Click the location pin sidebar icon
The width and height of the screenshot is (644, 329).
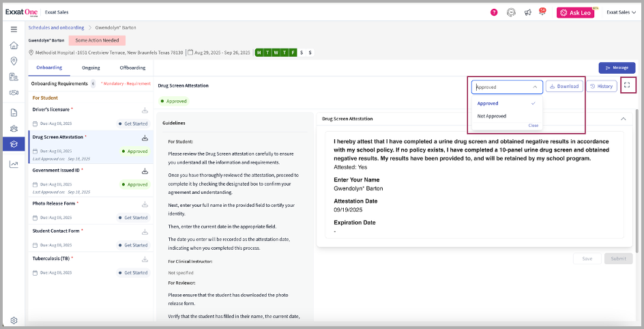pos(14,61)
